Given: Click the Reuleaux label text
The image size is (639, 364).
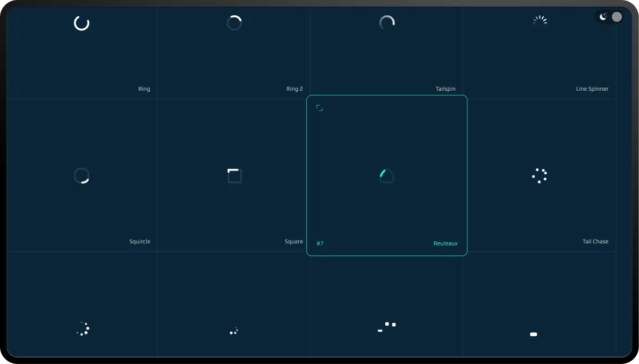Looking at the screenshot, I should pos(446,243).
